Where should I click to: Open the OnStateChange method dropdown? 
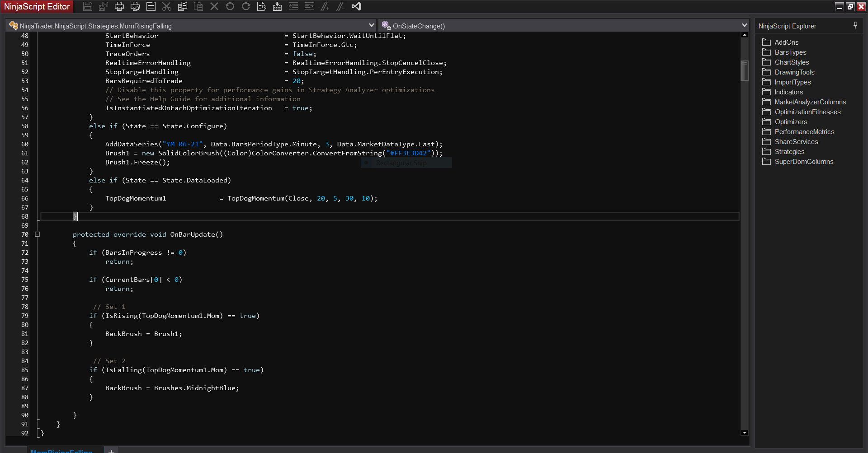click(x=744, y=26)
